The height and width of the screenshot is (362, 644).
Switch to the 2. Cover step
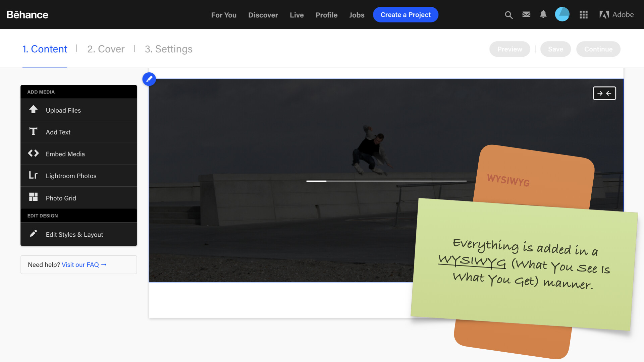106,49
